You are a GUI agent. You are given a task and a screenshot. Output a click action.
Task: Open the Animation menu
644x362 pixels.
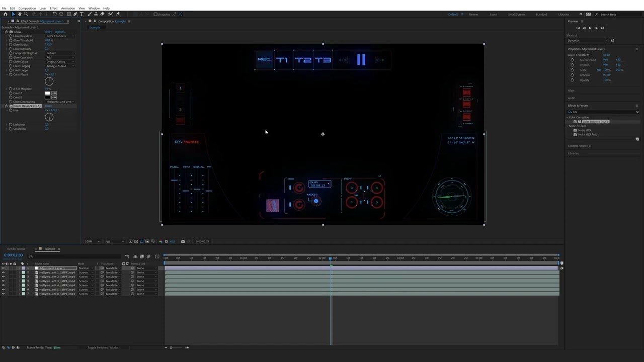(68, 8)
